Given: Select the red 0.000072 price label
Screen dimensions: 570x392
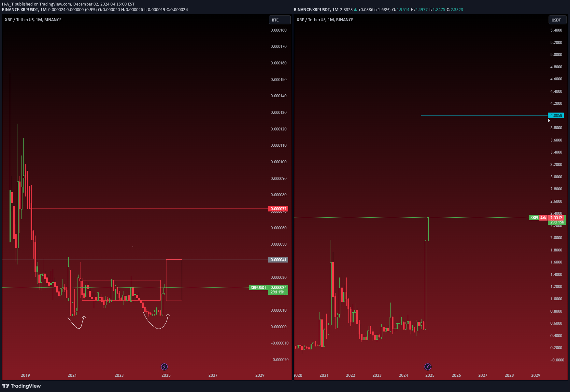Looking at the screenshot, I should [x=278, y=209].
